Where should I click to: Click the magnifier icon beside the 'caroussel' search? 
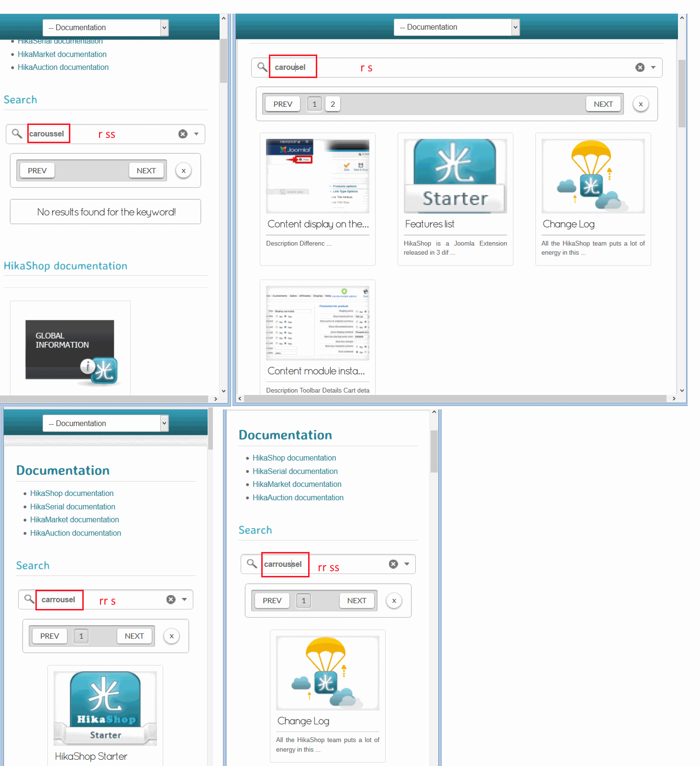pos(17,134)
